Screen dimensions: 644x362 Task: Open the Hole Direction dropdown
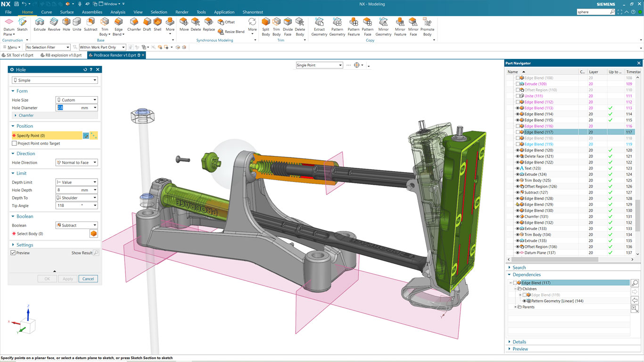[x=76, y=163]
